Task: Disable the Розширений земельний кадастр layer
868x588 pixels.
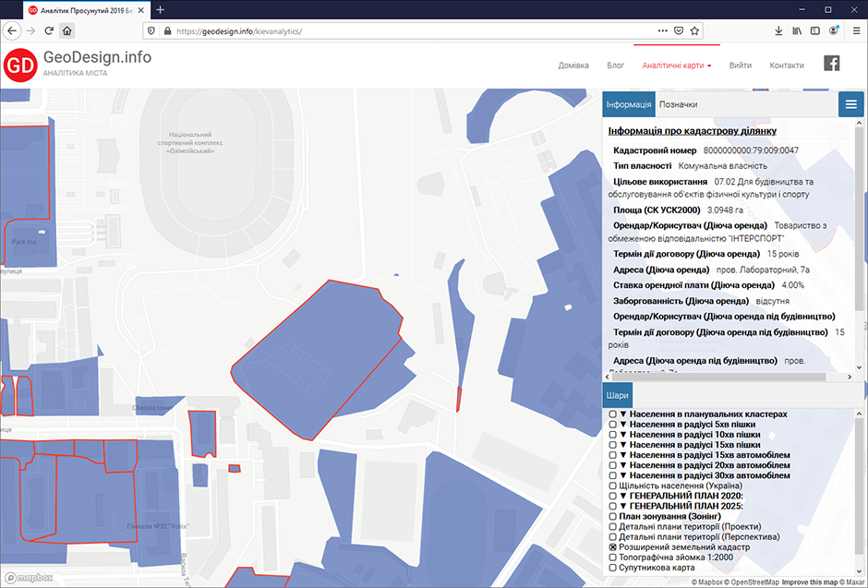Action: pyautogui.click(x=613, y=547)
